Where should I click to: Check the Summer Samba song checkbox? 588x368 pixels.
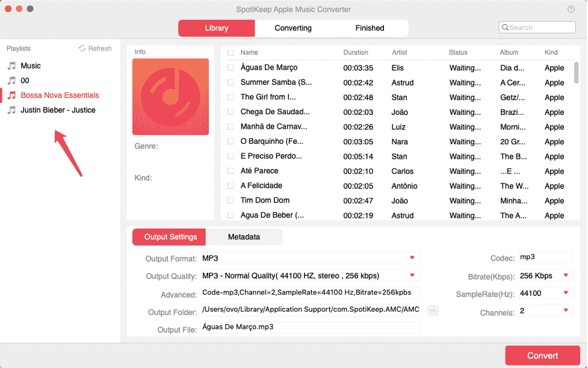pos(231,82)
